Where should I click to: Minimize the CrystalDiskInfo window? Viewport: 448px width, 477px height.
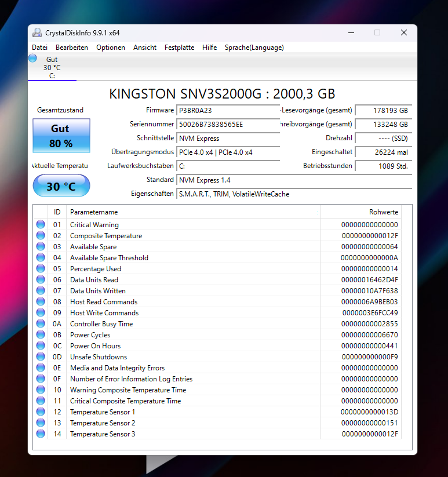351,32
